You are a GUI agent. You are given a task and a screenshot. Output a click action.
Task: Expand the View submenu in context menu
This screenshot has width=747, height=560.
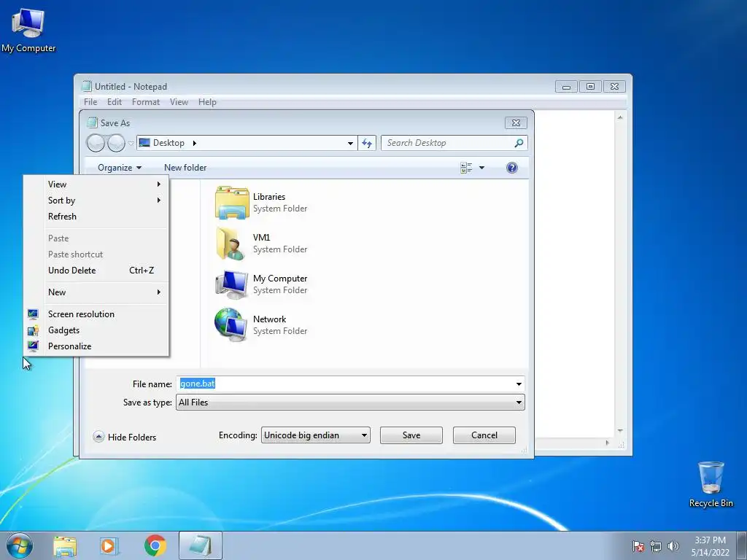(x=96, y=184)
